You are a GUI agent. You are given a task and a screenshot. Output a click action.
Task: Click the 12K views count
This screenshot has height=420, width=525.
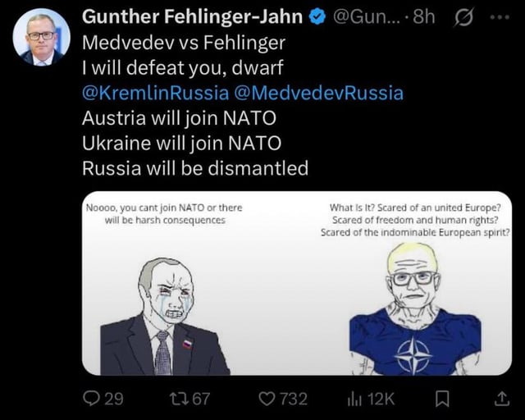click(x=379, y=399)
